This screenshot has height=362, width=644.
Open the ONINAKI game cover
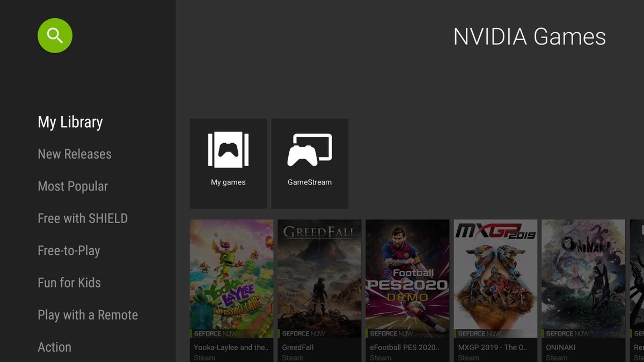point(583,278)
